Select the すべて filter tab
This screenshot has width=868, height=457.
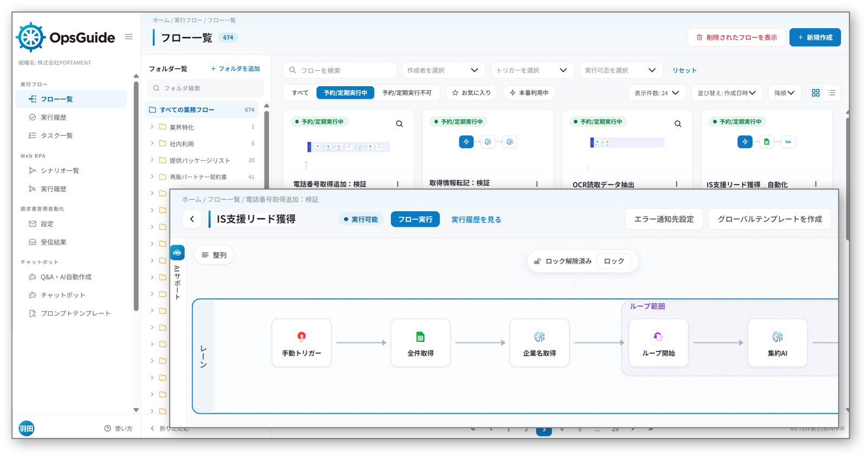tap(300, 93)
